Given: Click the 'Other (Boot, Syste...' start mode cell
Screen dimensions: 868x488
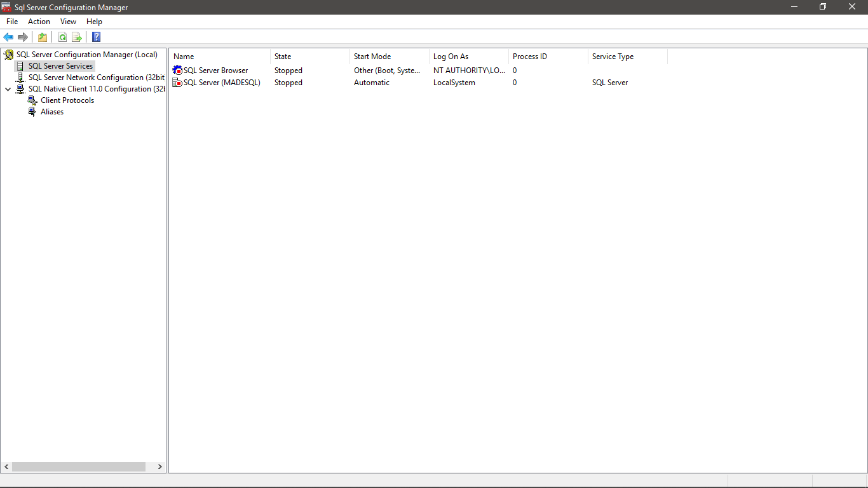Looking at the screenshot, I should click(387, 71).
